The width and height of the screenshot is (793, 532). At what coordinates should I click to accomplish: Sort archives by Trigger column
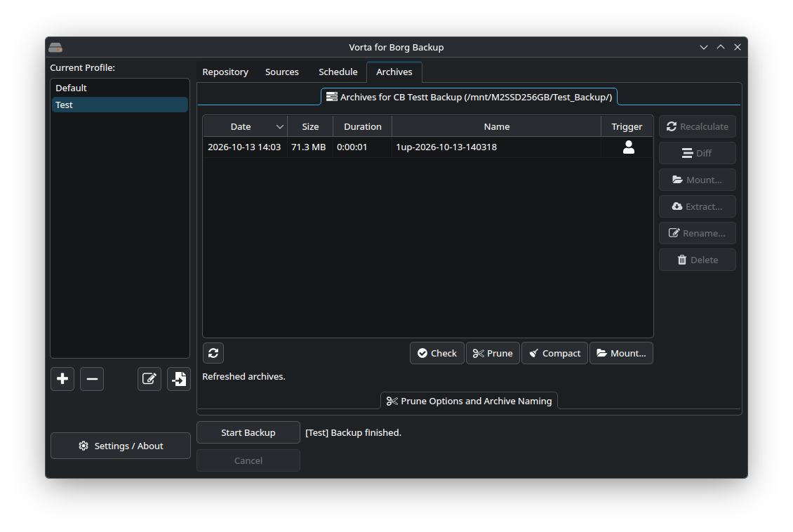point(627,126)
